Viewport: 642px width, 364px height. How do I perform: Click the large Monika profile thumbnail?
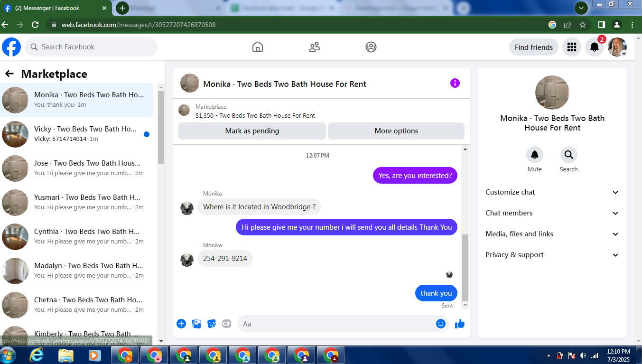[552, 93]
